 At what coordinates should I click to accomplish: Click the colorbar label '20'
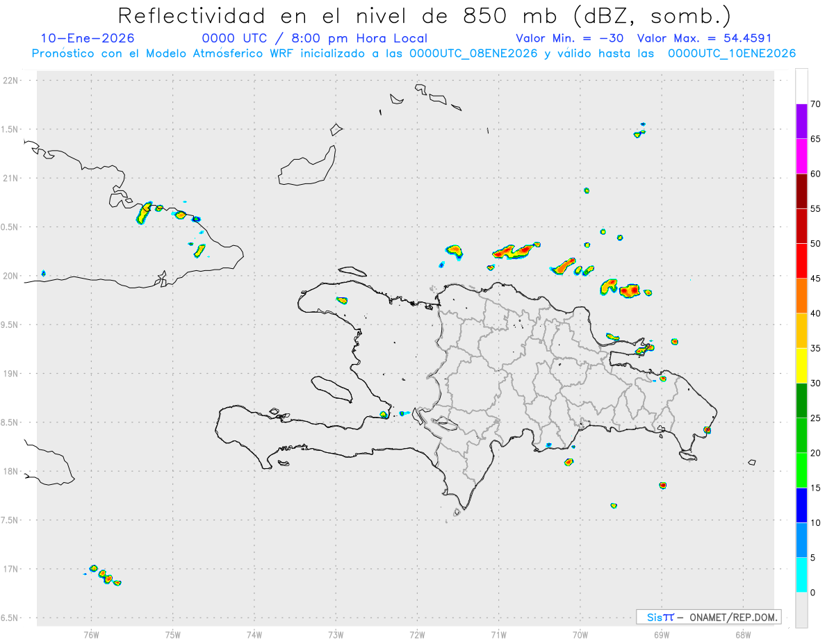click(x=816, y=453)
